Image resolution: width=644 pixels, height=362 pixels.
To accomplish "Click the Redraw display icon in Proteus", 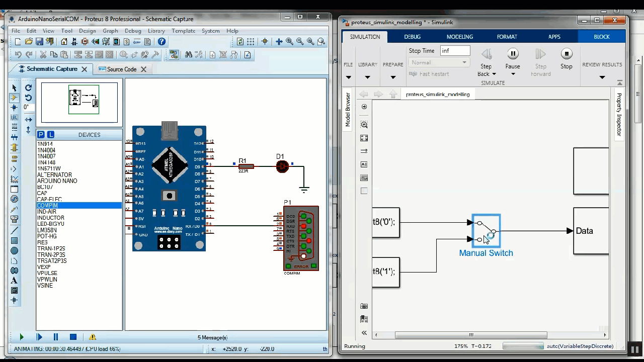I will point(240,42).
